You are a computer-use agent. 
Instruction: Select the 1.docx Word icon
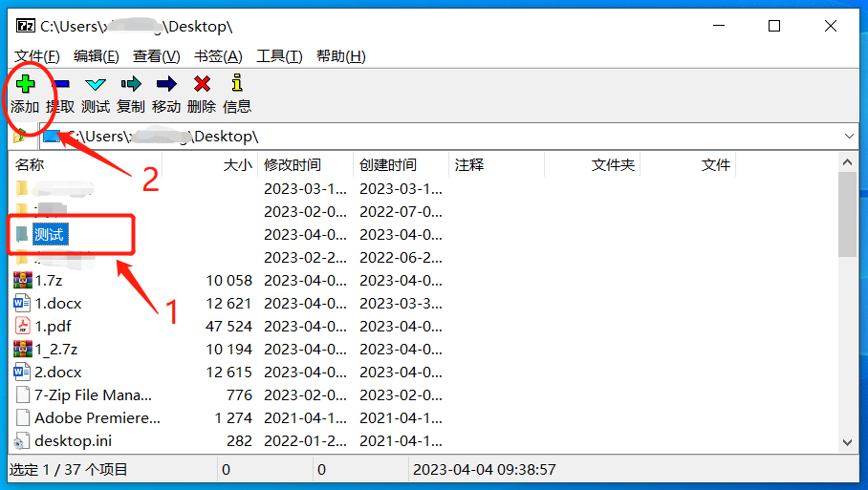22,303
